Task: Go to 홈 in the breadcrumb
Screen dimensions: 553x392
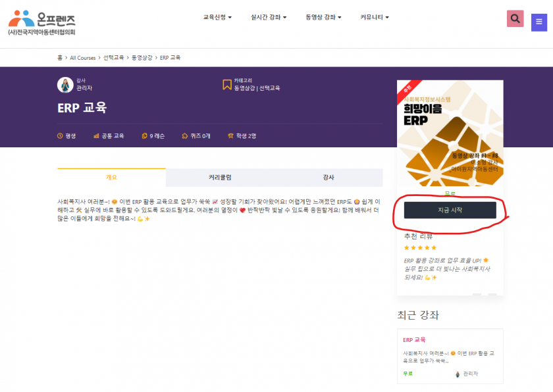Action: tap(60, 58)
